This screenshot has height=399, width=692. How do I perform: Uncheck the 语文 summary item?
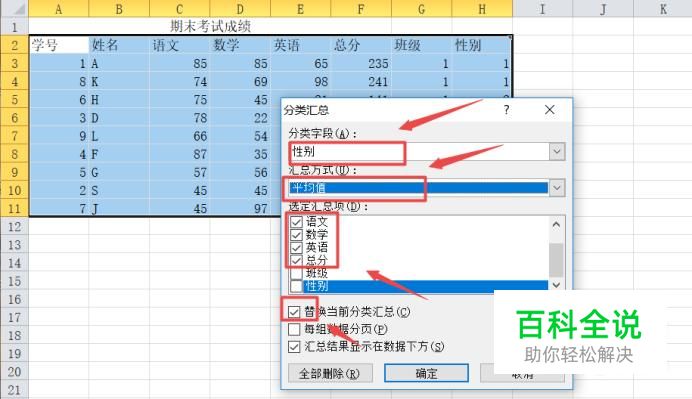click(296, 222)
